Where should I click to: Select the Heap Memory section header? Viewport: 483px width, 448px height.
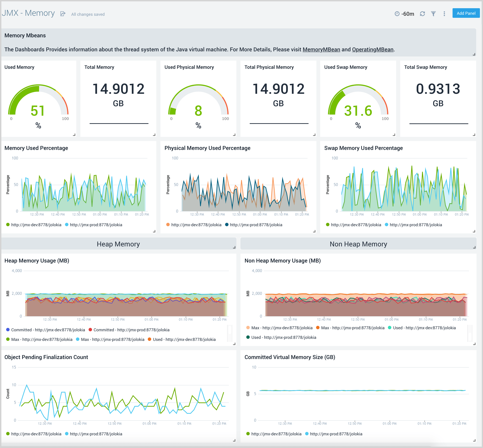[118, 244]
